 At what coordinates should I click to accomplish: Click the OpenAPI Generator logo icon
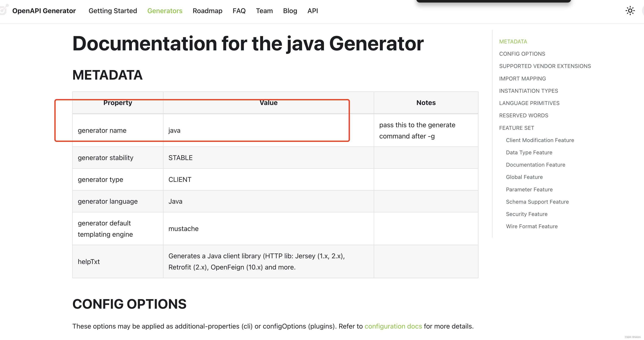(4, 10)
